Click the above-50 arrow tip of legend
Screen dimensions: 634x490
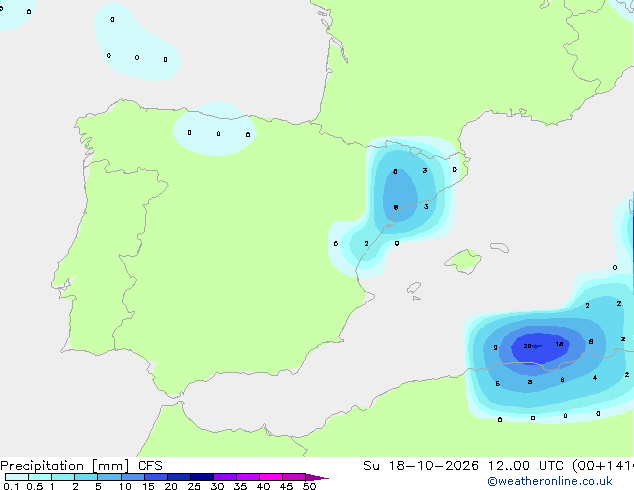coord(317,477)
